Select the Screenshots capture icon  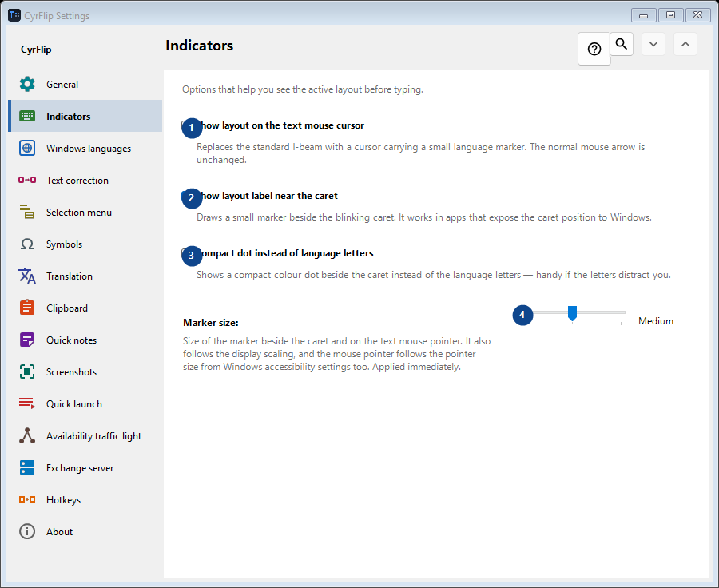click(27, 372)
